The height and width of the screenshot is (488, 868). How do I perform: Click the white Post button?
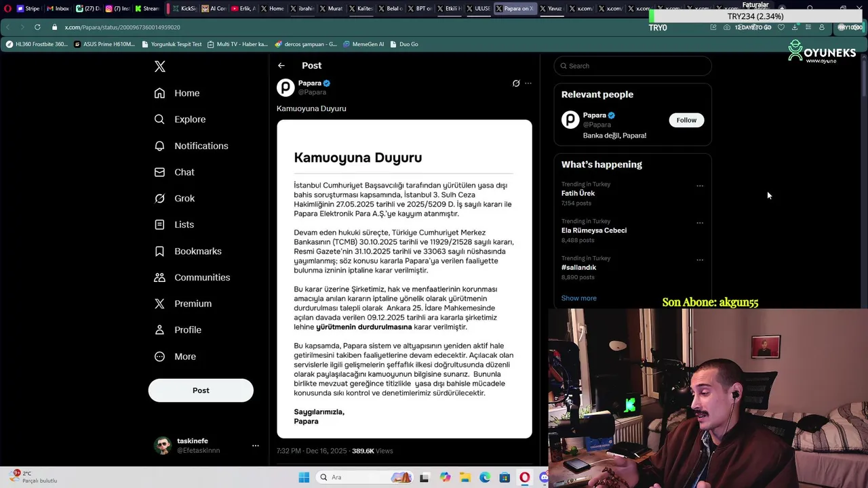[x=201, y=390]
